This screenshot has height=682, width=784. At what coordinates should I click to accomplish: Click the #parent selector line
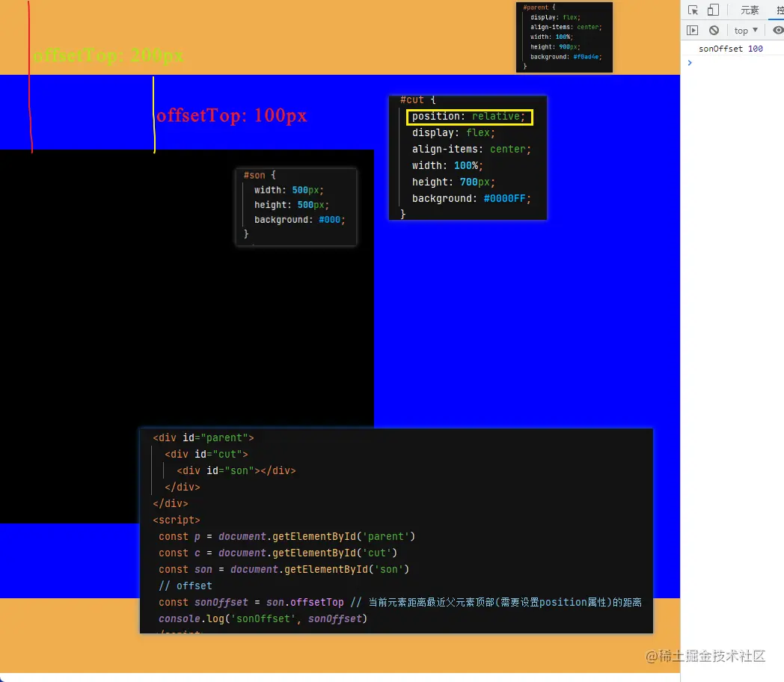coord(539,7)
